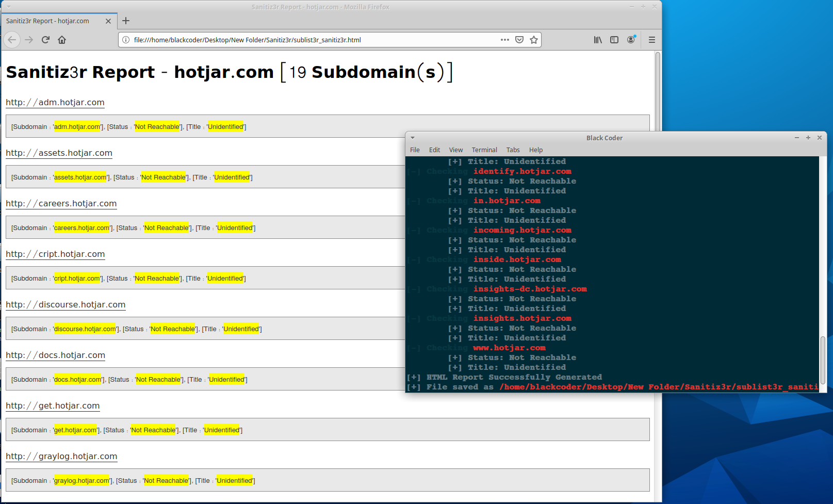Open a new Firefox tab

click(x=126, y=21)
